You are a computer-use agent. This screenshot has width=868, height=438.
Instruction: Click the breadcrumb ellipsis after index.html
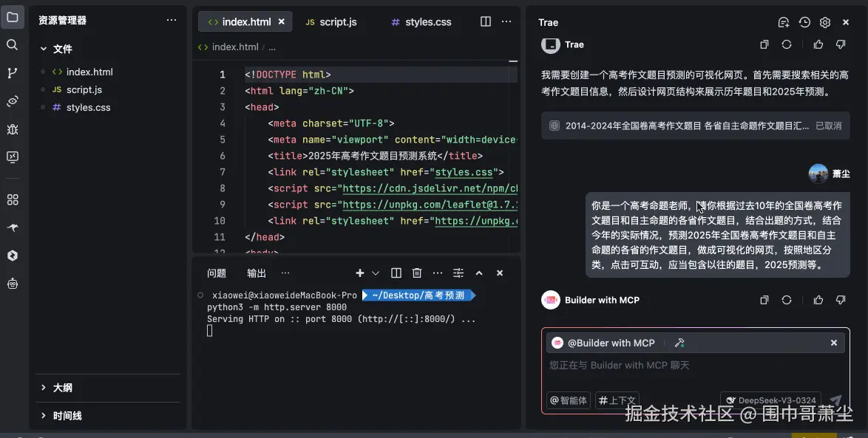272,47
